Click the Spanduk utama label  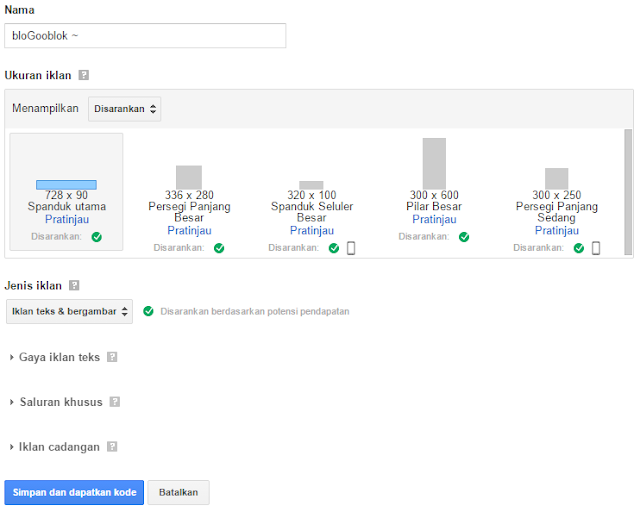point(67,207)
